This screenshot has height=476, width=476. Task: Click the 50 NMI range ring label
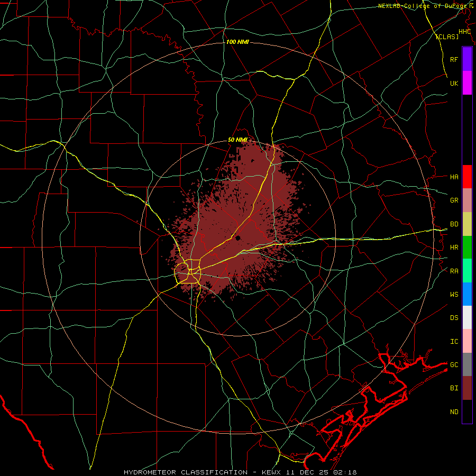237,140
